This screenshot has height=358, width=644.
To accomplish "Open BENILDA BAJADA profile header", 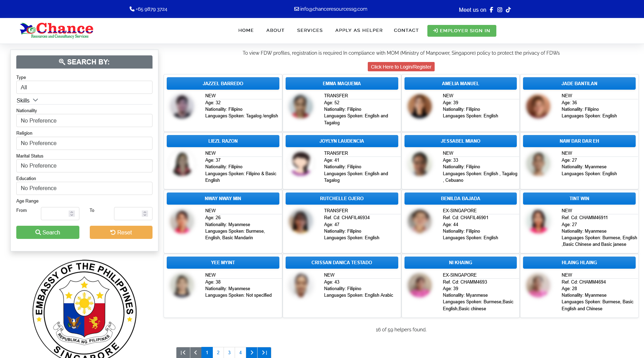I will coord(461,198).
